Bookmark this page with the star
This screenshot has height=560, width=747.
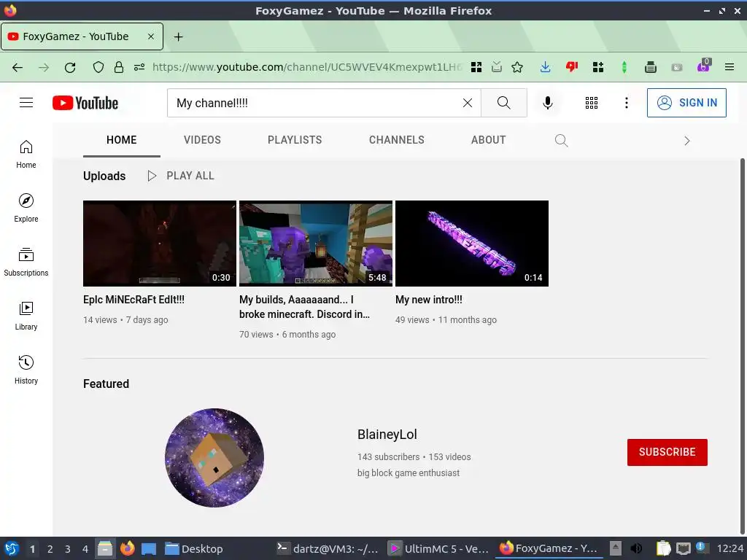pyautogui.click(x=517, y=68)
